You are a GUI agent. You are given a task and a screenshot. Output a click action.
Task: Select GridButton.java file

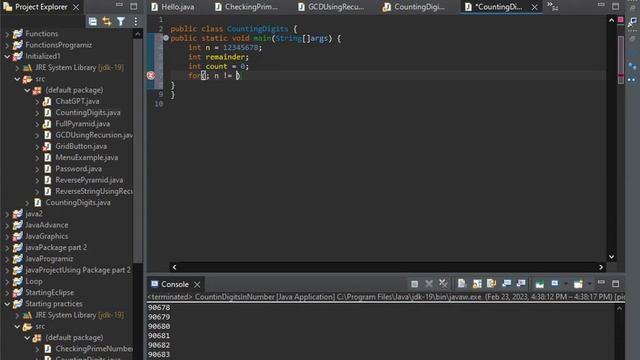point(81,146)
